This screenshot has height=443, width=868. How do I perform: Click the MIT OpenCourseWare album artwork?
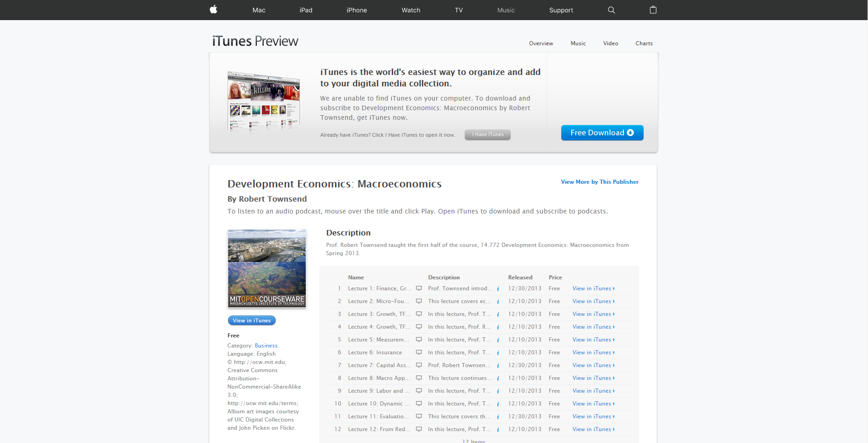[x=267, y=268]
